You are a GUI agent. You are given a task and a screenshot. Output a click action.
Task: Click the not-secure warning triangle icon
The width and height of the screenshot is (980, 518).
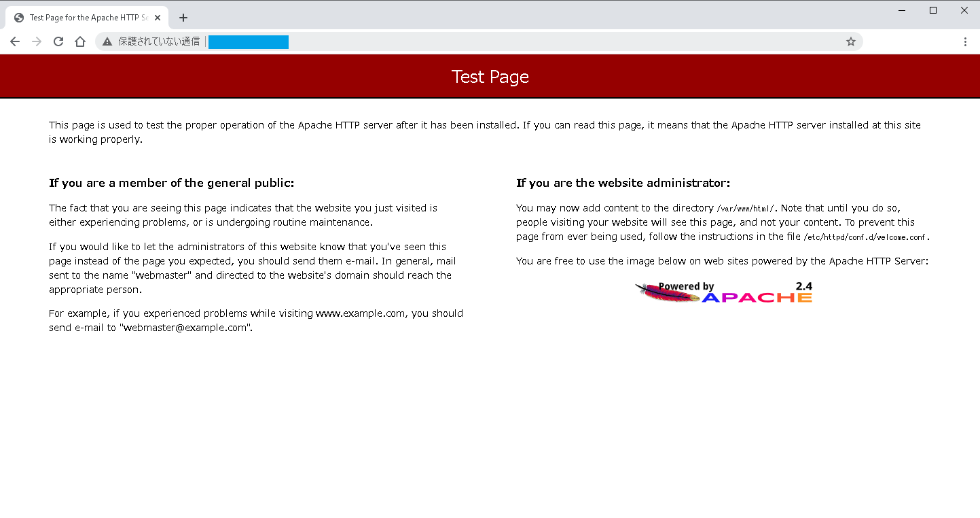tap(107, 41)
